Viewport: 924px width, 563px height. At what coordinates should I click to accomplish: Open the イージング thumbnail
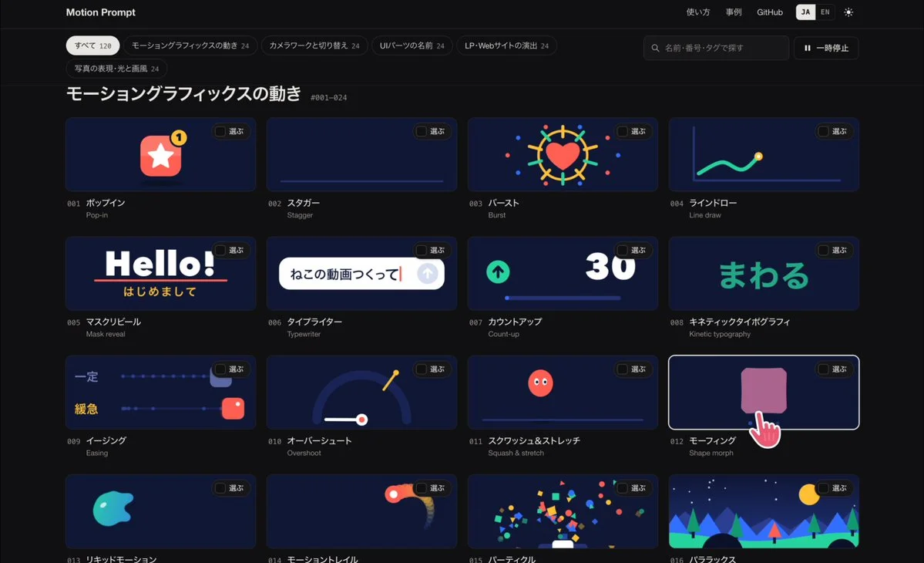161,393
